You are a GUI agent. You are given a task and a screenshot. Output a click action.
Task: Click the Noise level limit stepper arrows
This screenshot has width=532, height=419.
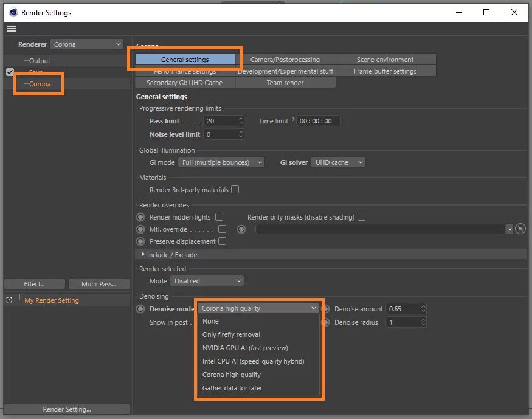point(241,134)
